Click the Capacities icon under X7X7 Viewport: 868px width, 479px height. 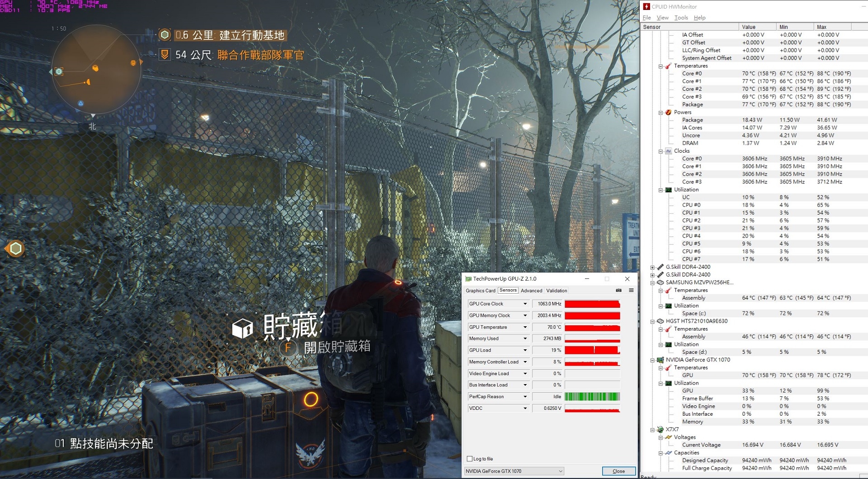point(668,453)
